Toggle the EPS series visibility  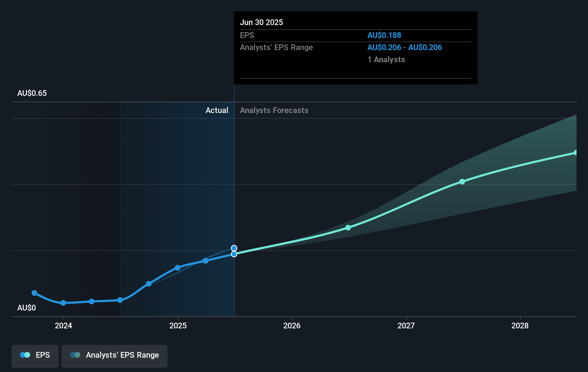tap(35, 356)
